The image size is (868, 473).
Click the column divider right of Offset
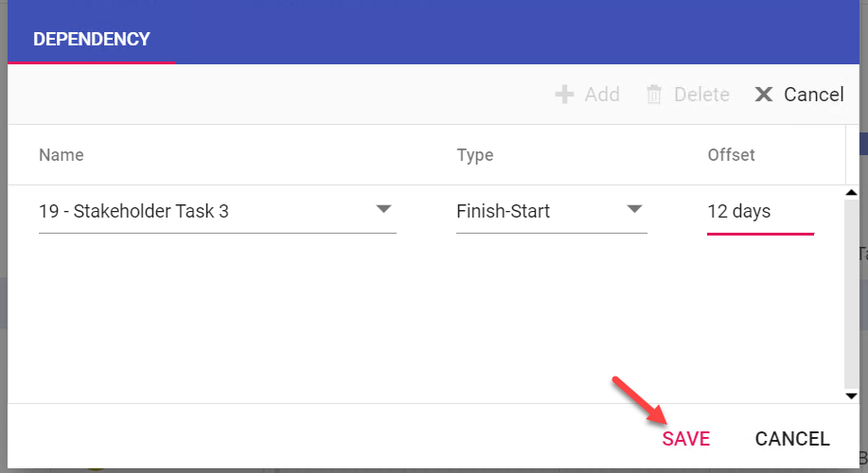tap(845, 155)
